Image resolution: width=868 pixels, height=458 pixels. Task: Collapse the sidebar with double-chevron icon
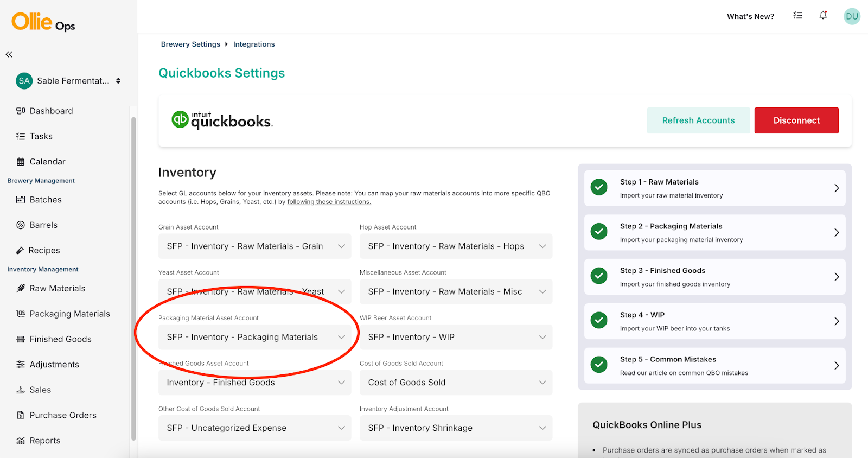tap(9, 54)
